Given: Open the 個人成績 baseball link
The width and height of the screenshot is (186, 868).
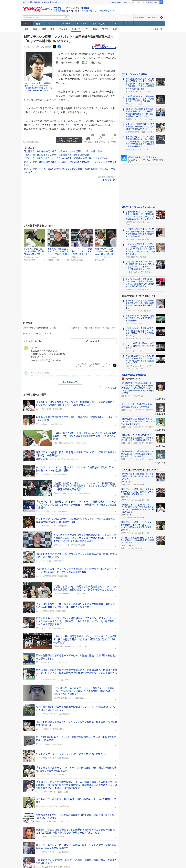Looking at the screenshot, I should (x=106, y=328).
